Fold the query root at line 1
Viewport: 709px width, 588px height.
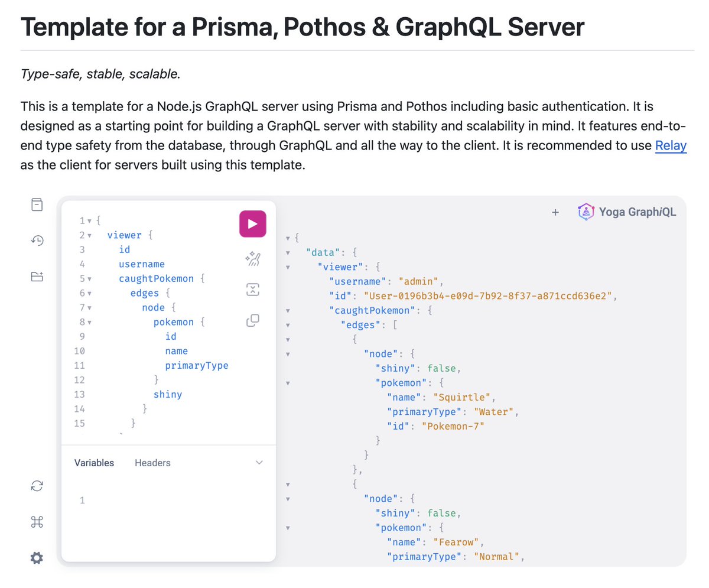coord(89,221)
